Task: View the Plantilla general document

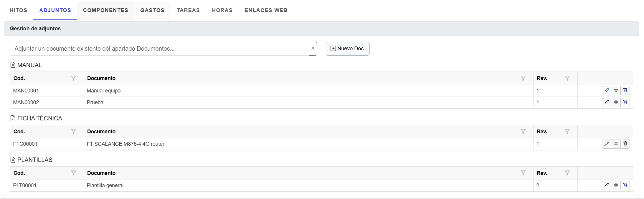Action: pos(616,185)
